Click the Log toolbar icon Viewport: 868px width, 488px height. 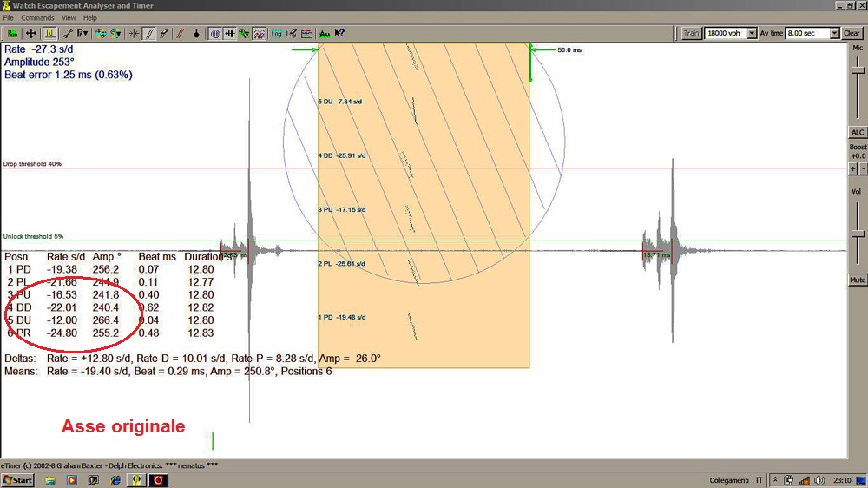coord(276,33)
